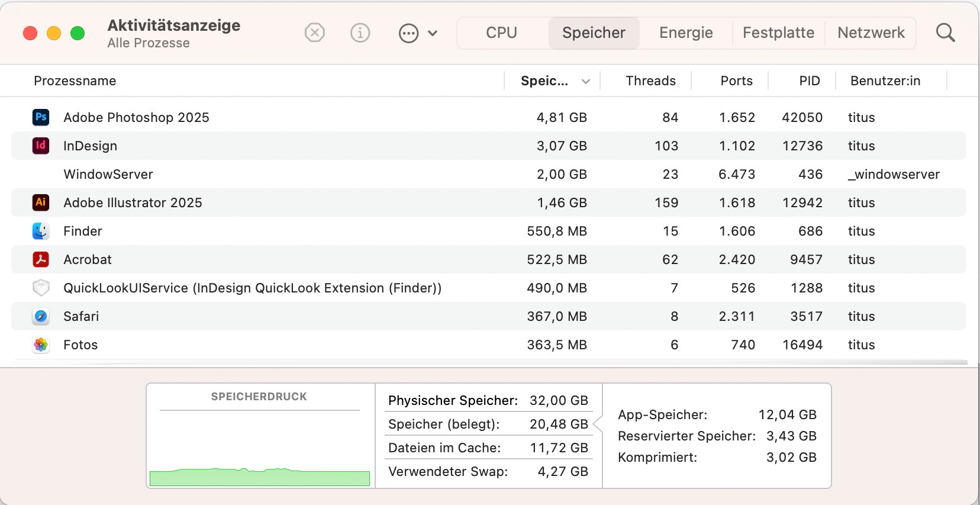Select the Adobe Photoshop 2025 icon
Screen dimensions: 980x505
pos(41,117)
